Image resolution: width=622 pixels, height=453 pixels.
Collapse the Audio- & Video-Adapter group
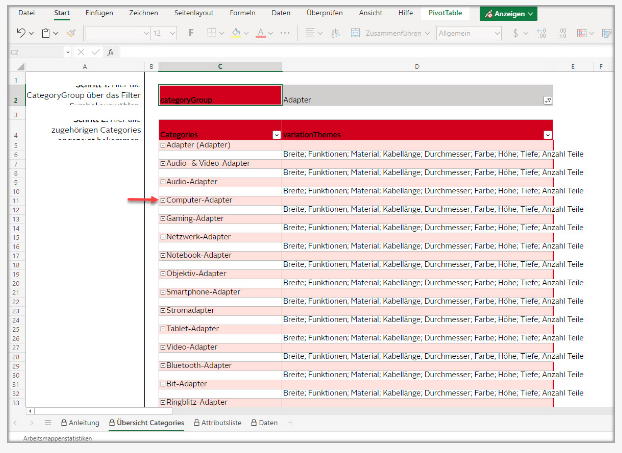[x=163, y=163]
